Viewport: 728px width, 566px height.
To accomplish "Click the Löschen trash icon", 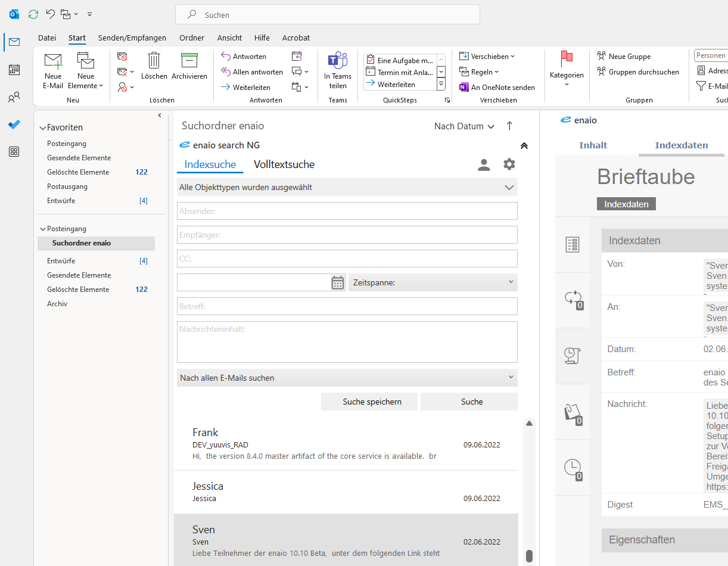I will 154,61.
